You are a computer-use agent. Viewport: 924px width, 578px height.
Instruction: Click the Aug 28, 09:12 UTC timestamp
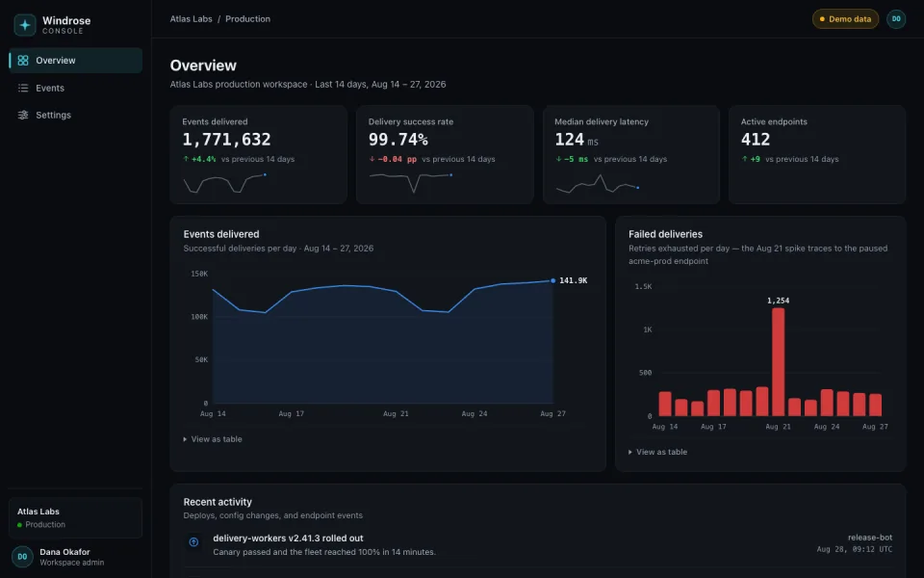pos(855,549)
